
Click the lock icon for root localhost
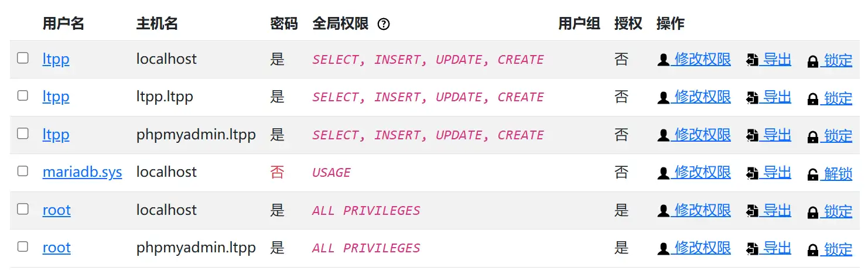point(813,212)
